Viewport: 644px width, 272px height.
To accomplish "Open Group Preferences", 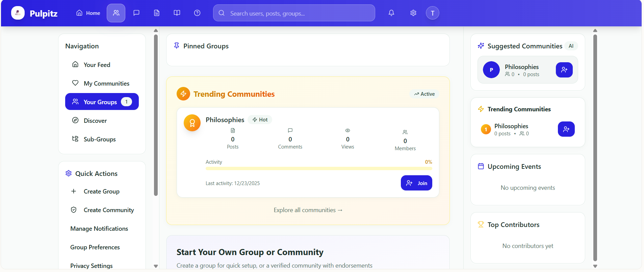I will [95, 247].
